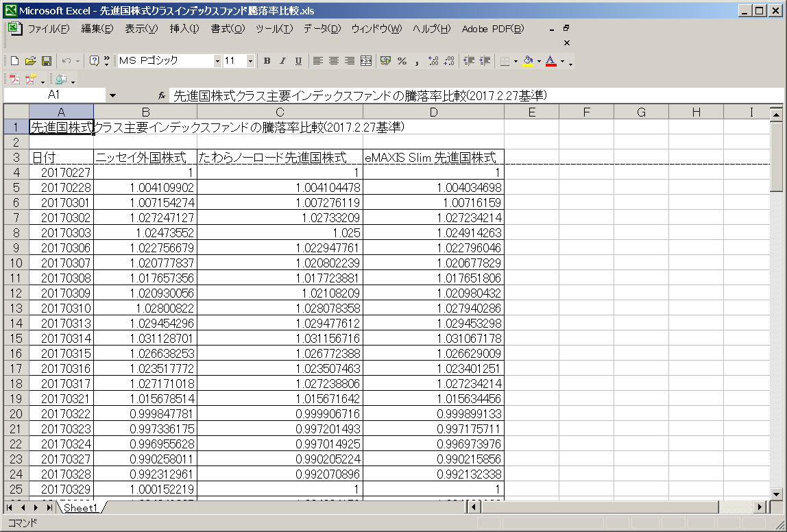Switch to the Sheet1 tab
787x532 pixels.
click(80, 508)
